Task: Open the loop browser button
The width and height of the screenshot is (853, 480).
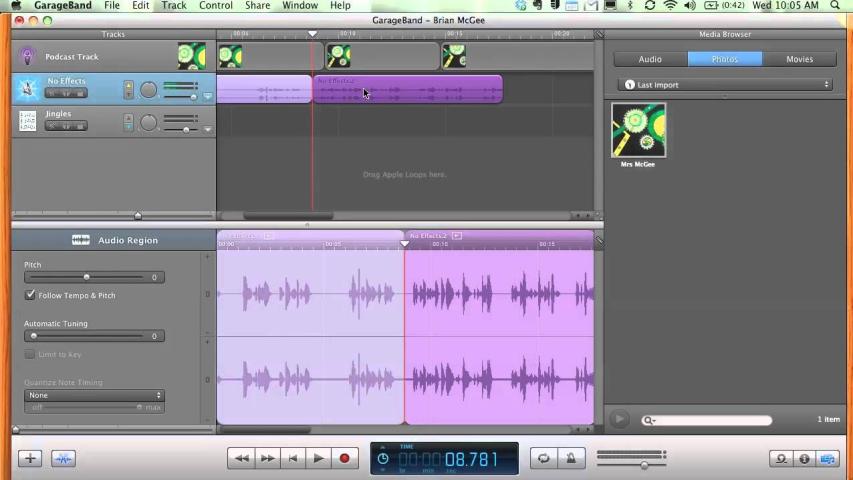Action: (781, 458)
